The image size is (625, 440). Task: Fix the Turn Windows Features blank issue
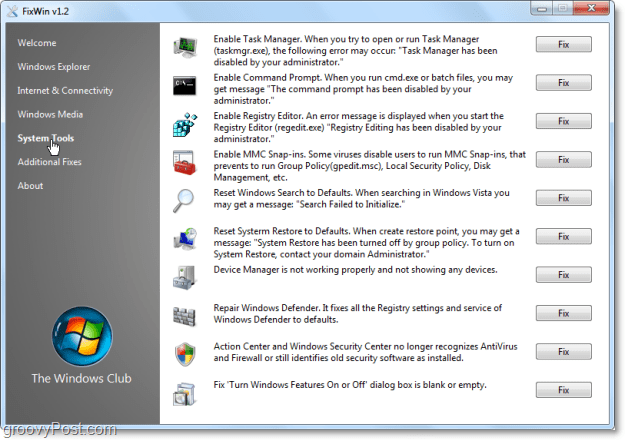564,390
